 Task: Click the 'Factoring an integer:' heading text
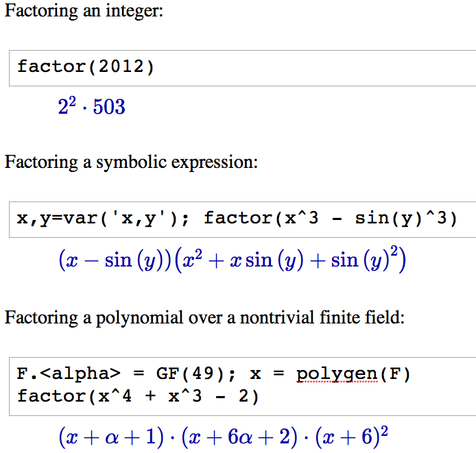[x=84, y=11]
